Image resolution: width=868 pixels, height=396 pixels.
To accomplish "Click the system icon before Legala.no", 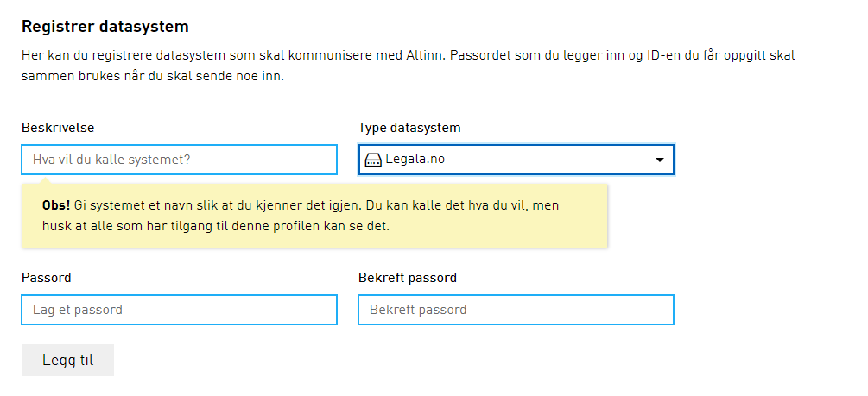I will (x=373, y=160).
